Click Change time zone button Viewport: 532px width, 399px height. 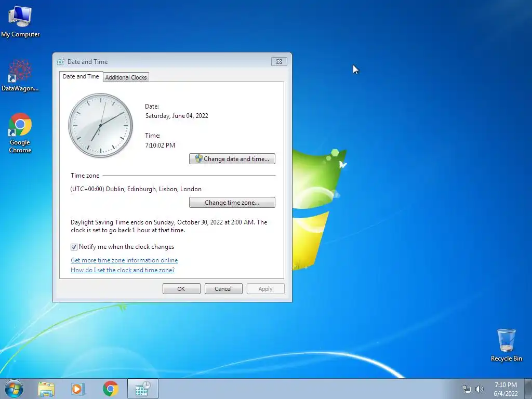coord(232,203)
